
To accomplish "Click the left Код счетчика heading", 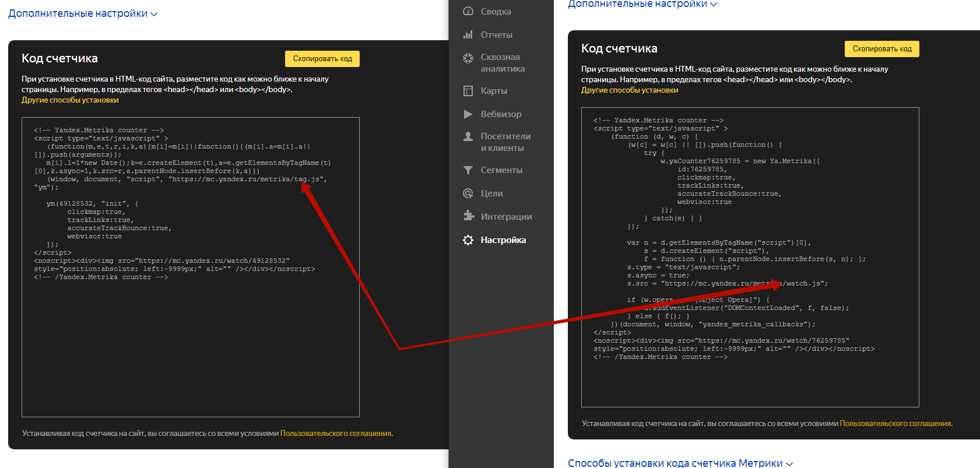I will (59, 58).
